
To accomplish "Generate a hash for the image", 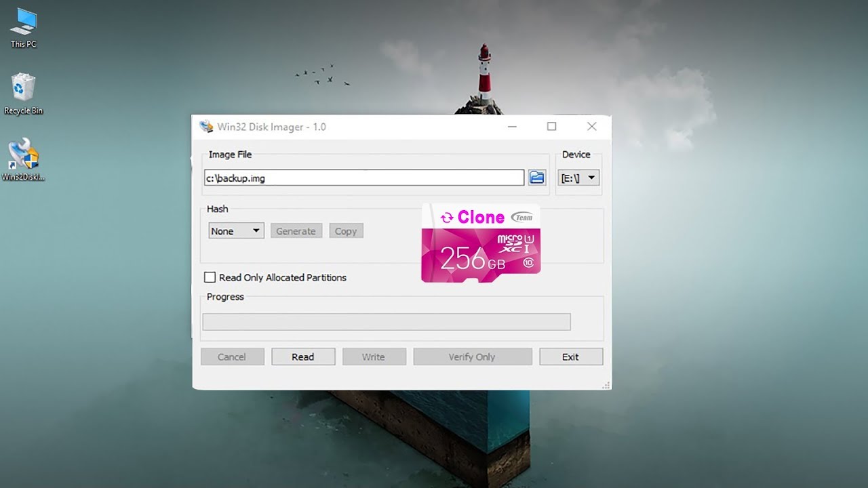I will pyautogui.click(x=296, y=230).
